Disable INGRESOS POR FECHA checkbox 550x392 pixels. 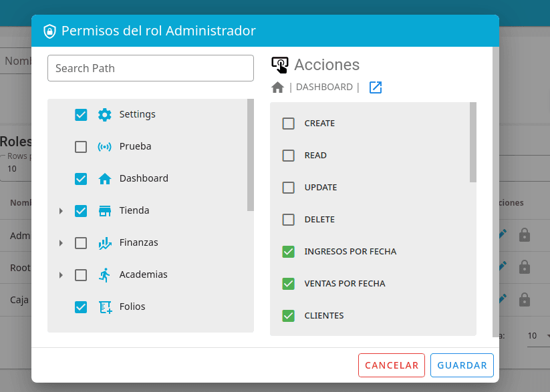point(288,252)
